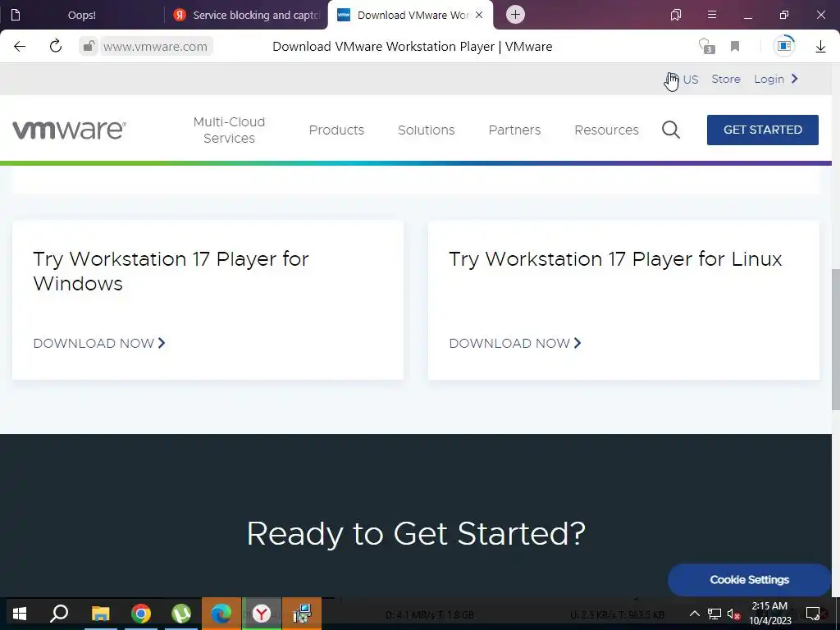Click the GET STARTED button

(x=763, y=130)
